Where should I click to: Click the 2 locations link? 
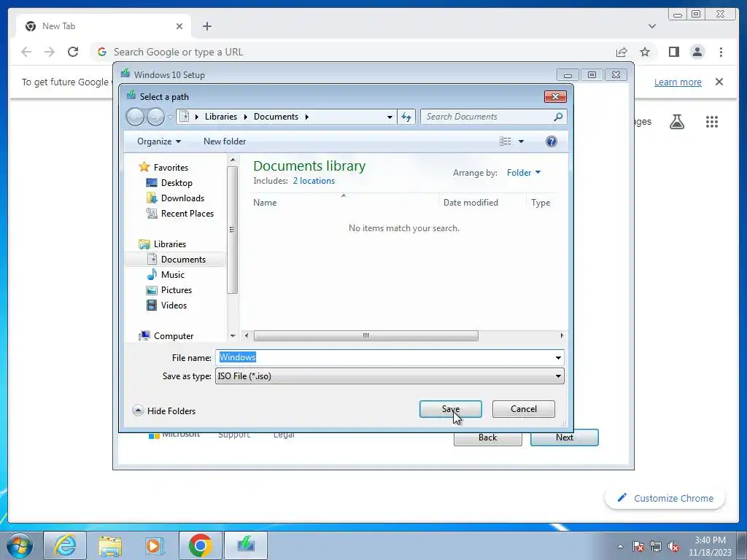tap(314, 181)
